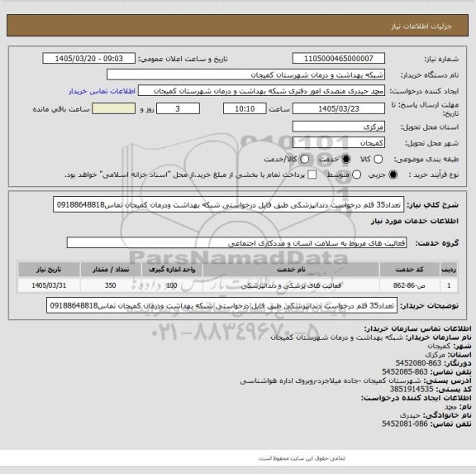Click the شرح کلی نیاز description field

pos(229,204)
